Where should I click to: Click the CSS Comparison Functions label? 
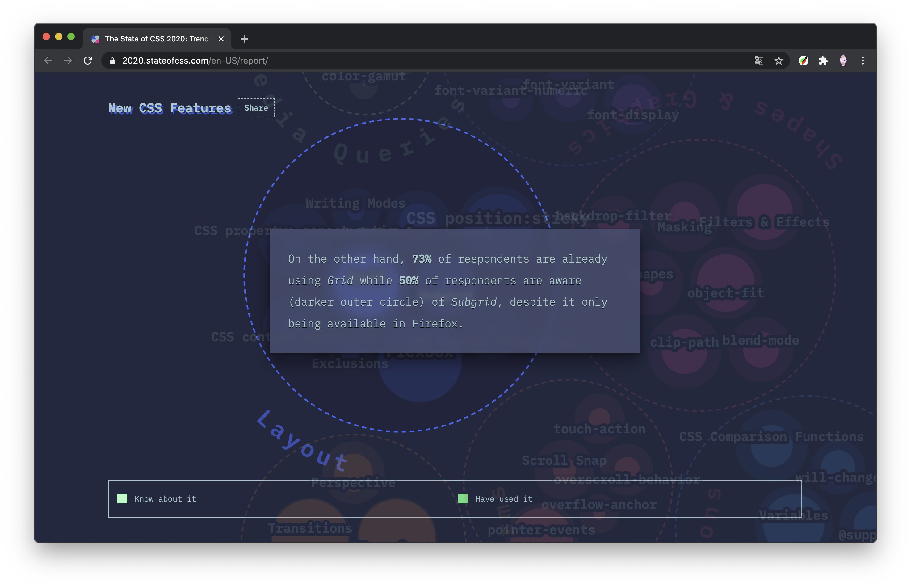771,436
